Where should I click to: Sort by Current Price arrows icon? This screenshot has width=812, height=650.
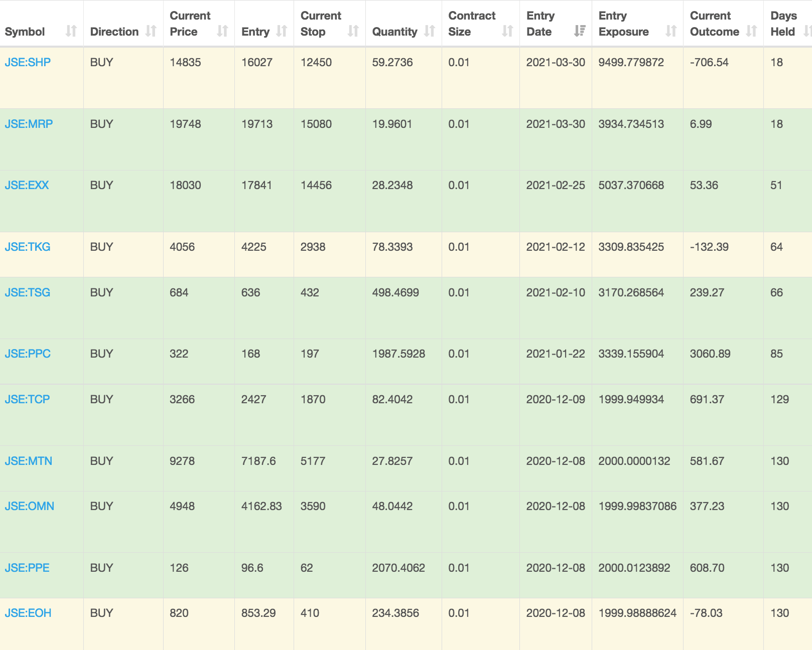point(222,31)
